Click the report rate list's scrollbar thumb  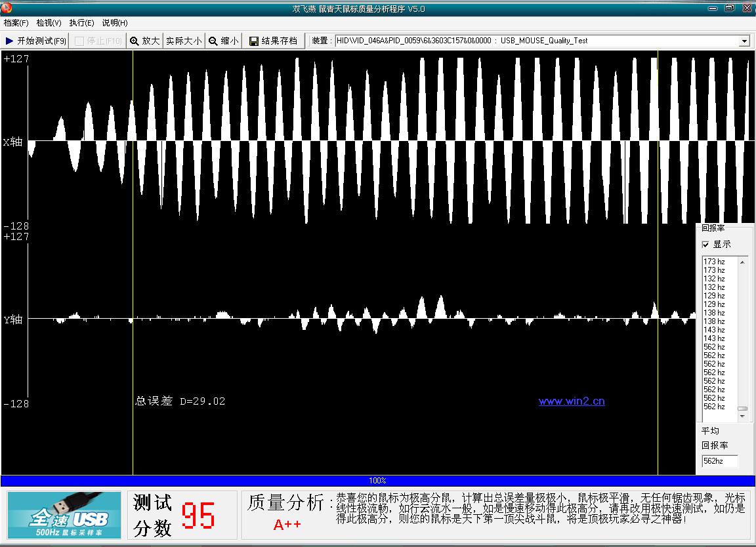[x=743, y=408]
